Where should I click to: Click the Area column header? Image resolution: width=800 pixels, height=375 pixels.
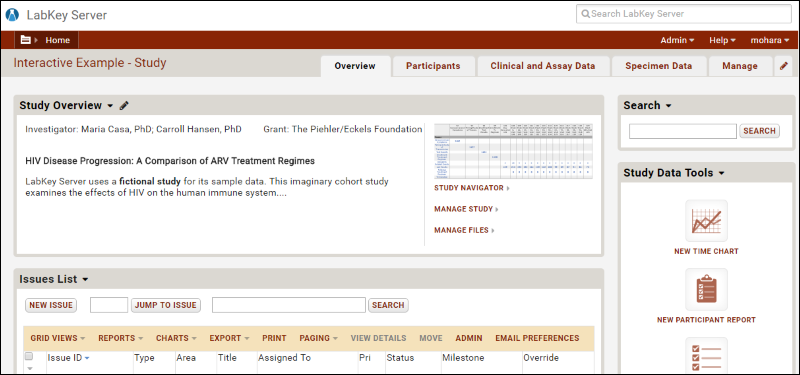tap(186, 358)
